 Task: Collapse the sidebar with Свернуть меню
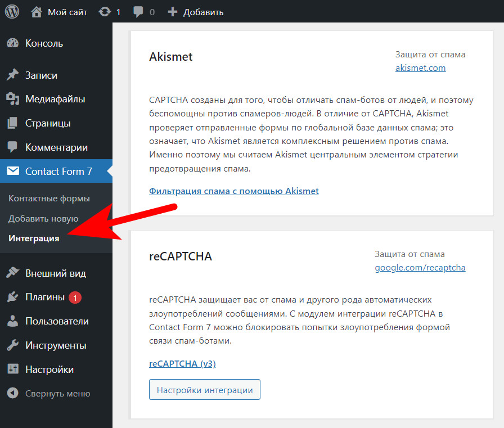tap(58, 394)
